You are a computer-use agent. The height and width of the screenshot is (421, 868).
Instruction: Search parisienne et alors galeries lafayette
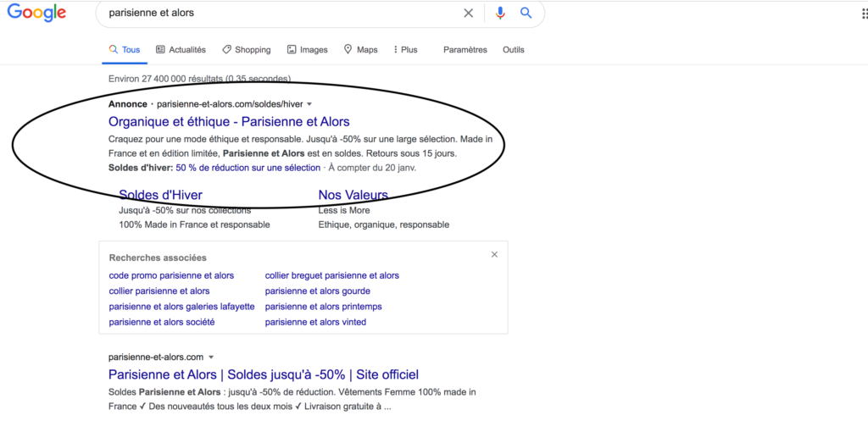[x=181, y=307]
